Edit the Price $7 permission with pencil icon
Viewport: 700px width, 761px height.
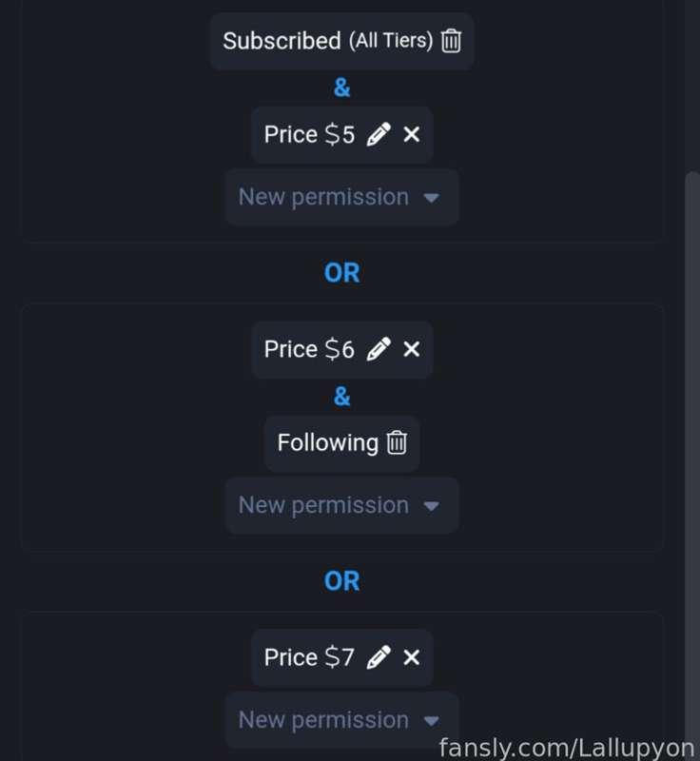(379, 657)
